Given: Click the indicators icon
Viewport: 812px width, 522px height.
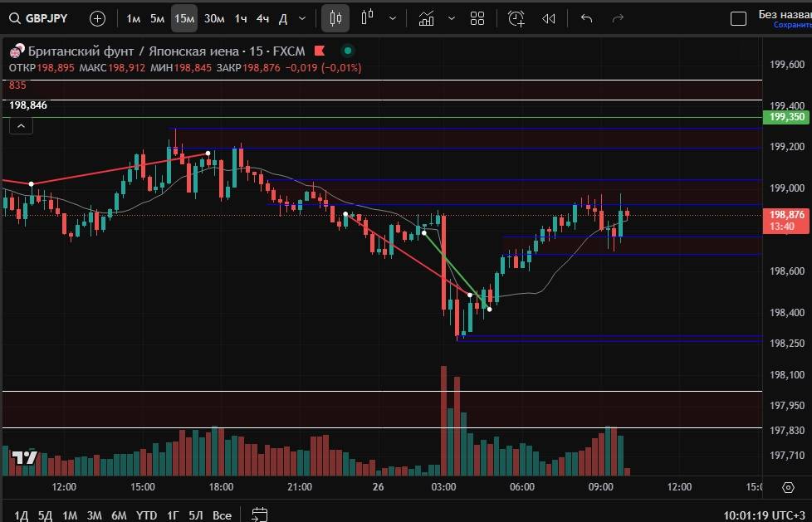Looking at the screenshot, I should pyautogui.click(x=426, y=18).
